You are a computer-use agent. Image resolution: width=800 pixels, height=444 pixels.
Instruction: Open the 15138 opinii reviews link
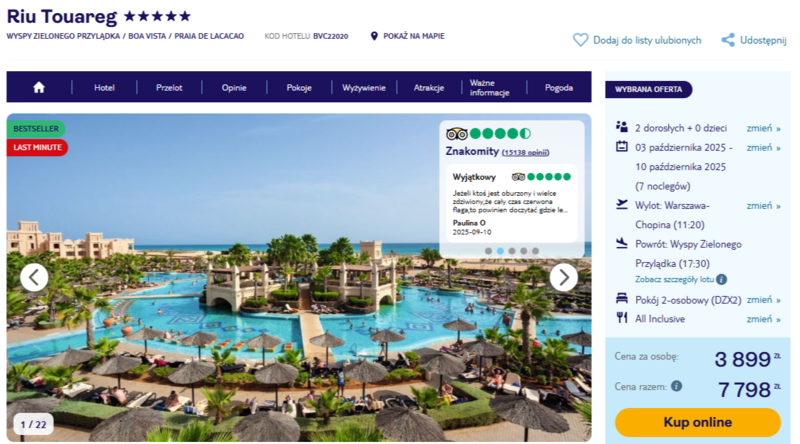click(526, 153)
